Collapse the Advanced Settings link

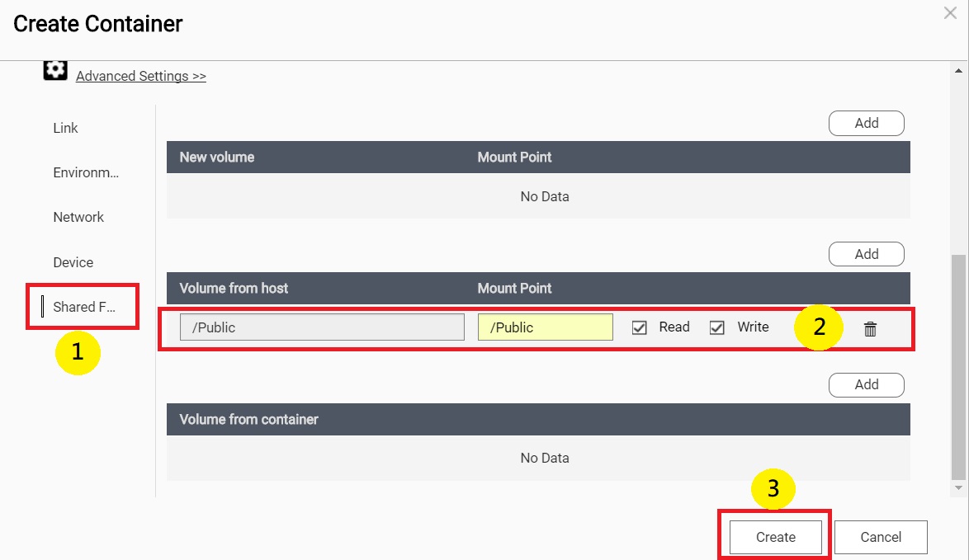(140, 76)
